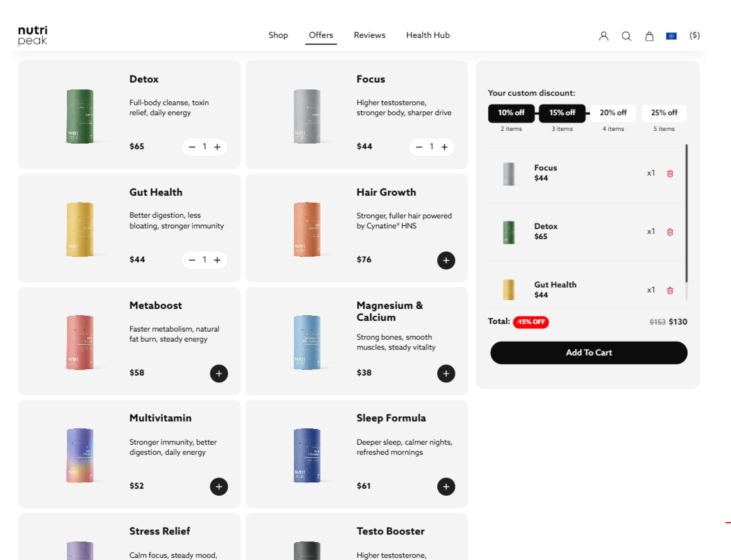Click the -15% OFF badge
The height and width of the screenshot is (560, 731).
(531, 322)
